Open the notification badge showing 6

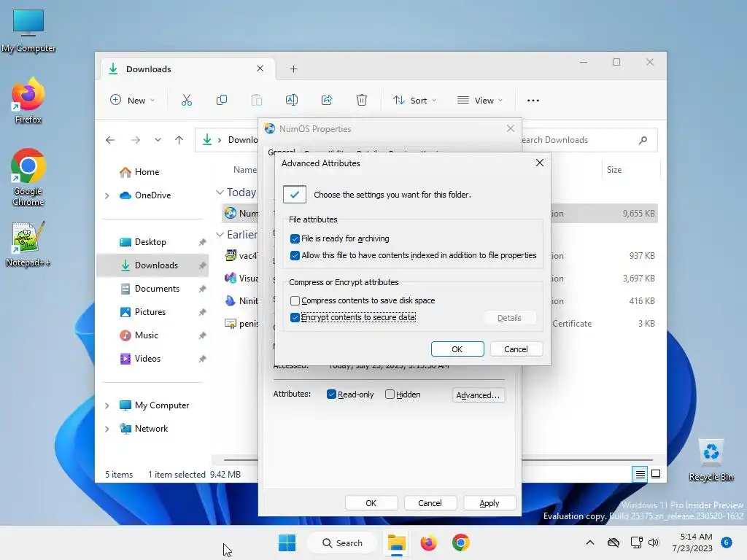(x=727, y=542)
